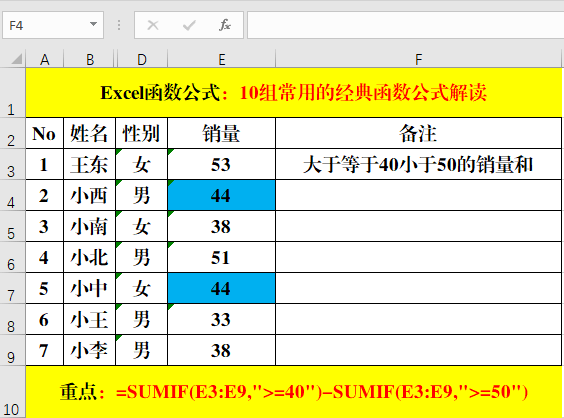Select row 6 header
The width and height of the screenshot is (564, 418).
pos(13,257)
